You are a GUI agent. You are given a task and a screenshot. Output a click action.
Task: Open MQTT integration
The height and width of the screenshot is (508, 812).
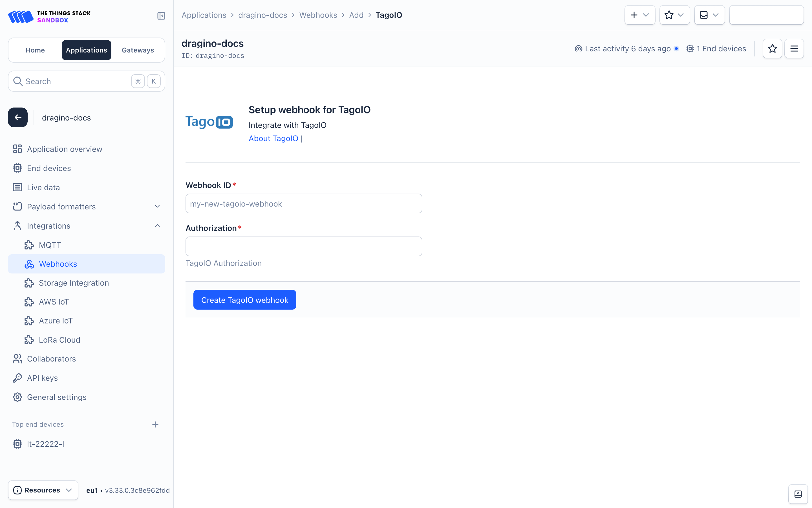click(x=87, y=245)
